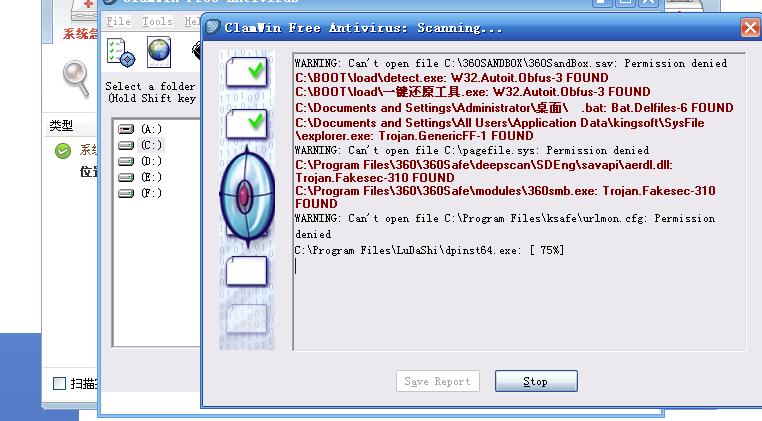Click the globe update toolbar icon
The height and width of the screenshot is (421, 762).
pos(159,52)
